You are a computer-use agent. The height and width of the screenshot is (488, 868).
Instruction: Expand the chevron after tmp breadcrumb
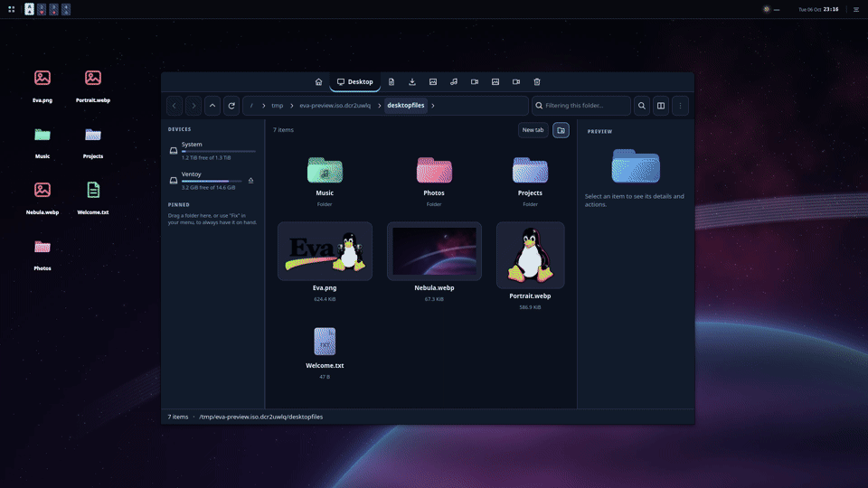292,106
